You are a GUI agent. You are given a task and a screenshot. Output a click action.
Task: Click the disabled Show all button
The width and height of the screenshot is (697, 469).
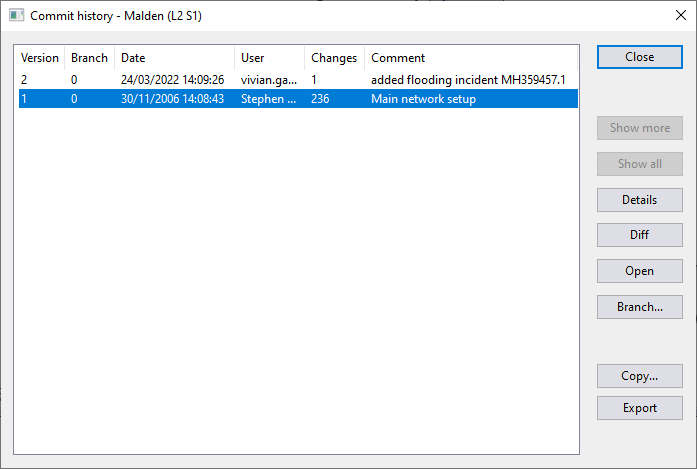(639, 164)
